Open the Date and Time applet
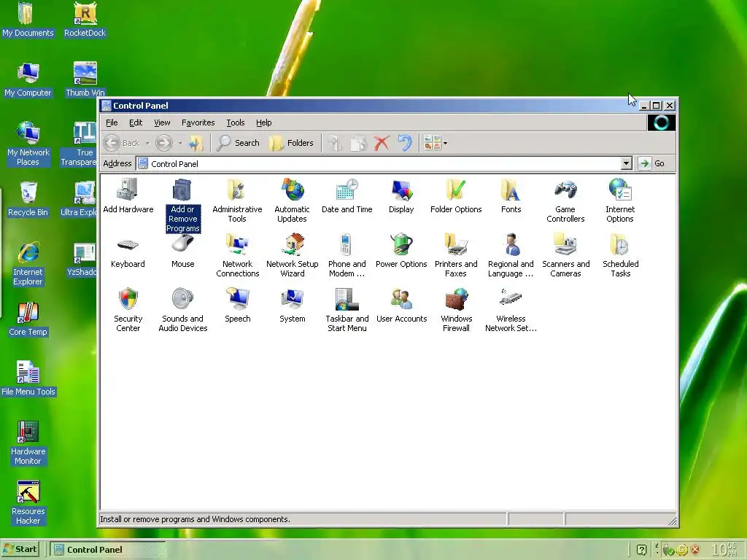The image size is (747, 560). click(347, 195)
